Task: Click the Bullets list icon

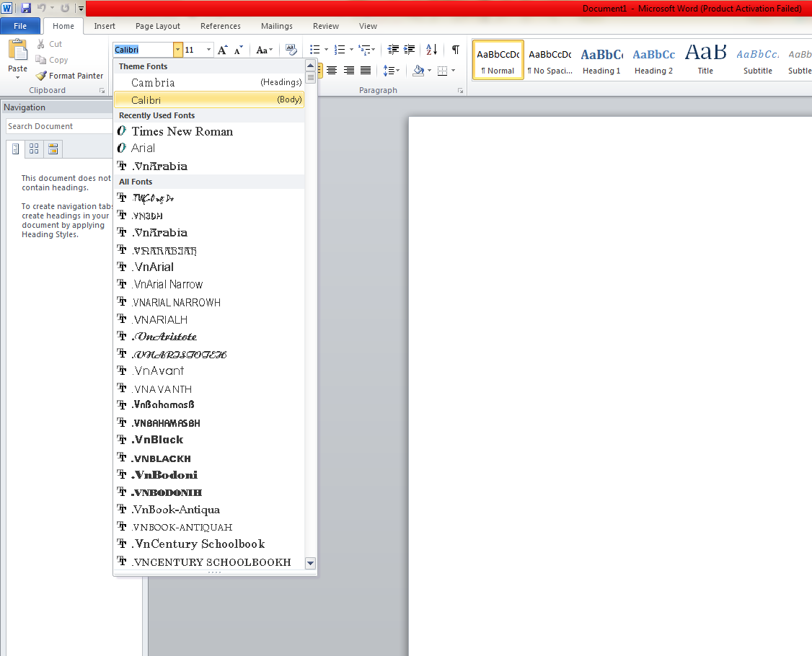Action: click(x=314, y=50)
